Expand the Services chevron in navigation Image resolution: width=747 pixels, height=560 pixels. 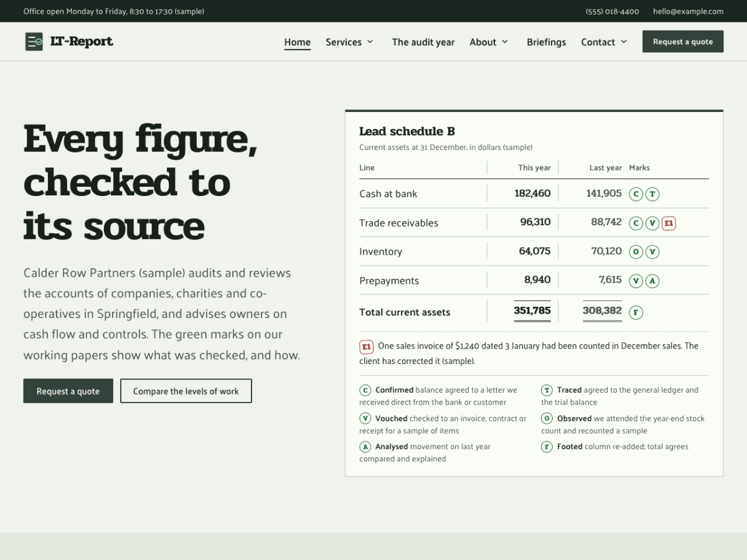[x=370, y=42]
